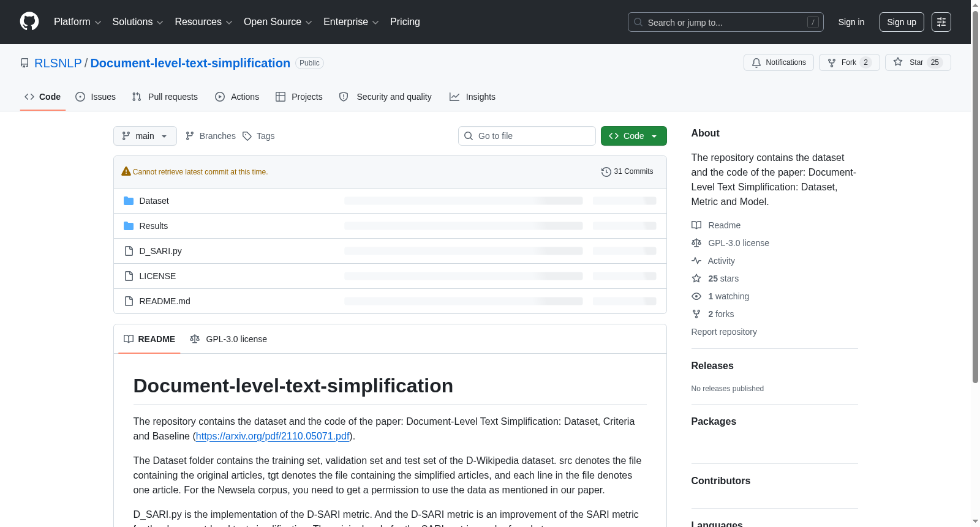Open the Pricing link

coord(405,22)
